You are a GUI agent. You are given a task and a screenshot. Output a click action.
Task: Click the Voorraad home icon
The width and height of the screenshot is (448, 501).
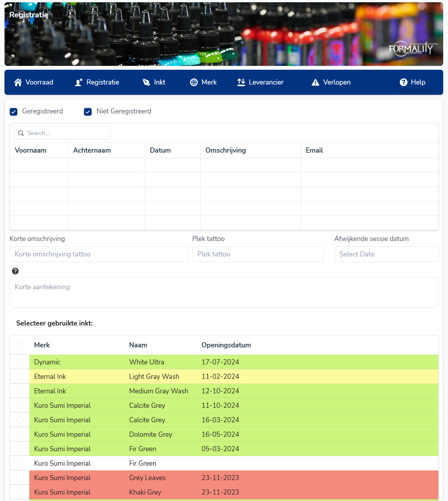point(18,82)
